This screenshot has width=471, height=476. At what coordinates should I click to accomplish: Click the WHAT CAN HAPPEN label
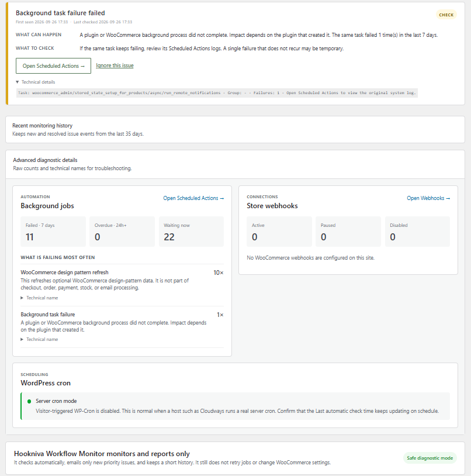[x=39, y=35]
